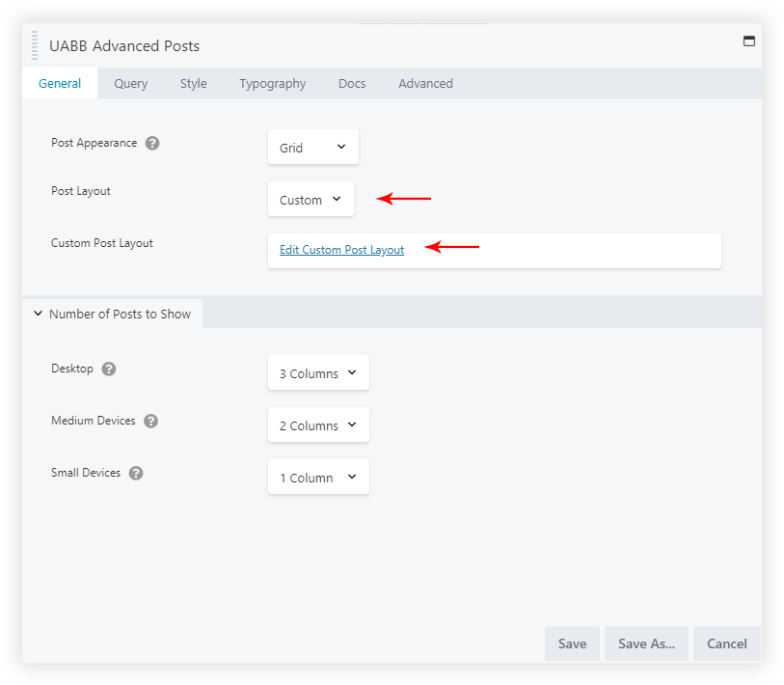This screenshot has width=784, height=685.
Task: Open the Typography tab
Action: point(272,84)
